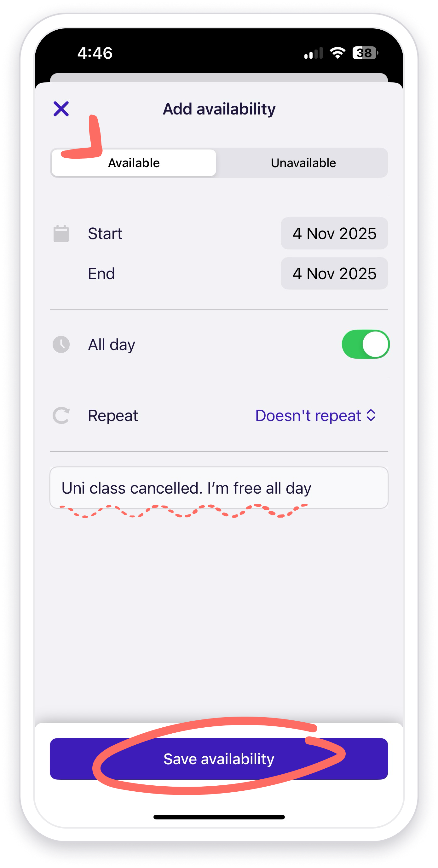Turn off the All day switch
Screen dimensions: 438x868
[365, 344]
